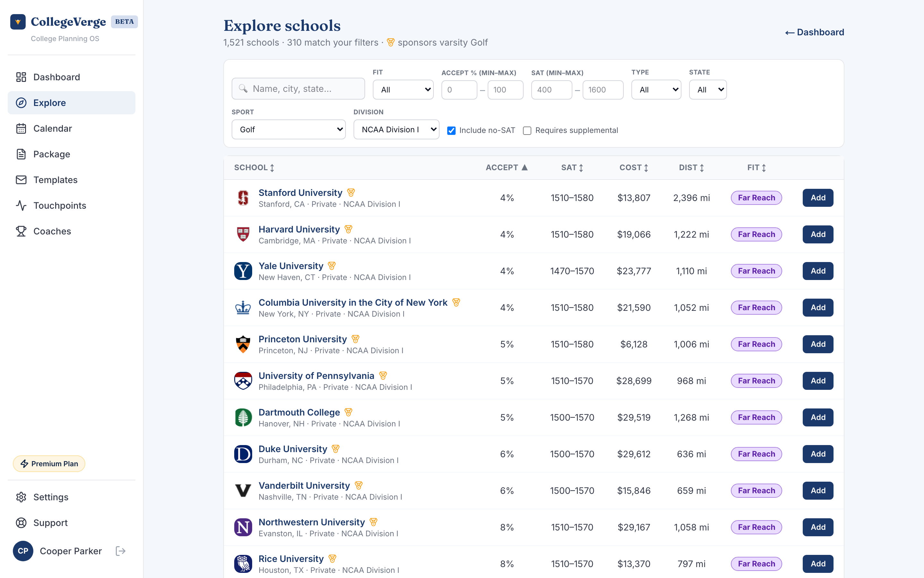Click the golf medal icon next to Stanford University

351,193
